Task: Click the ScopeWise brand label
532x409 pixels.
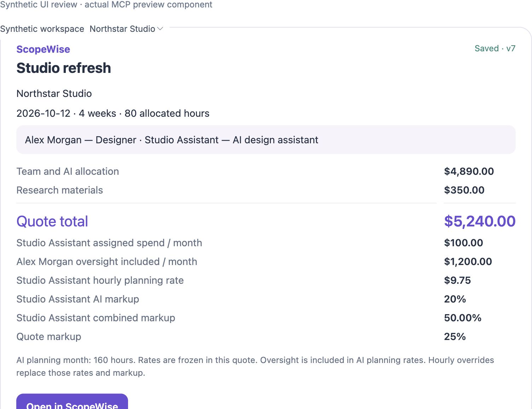Action: pos(43,49)
